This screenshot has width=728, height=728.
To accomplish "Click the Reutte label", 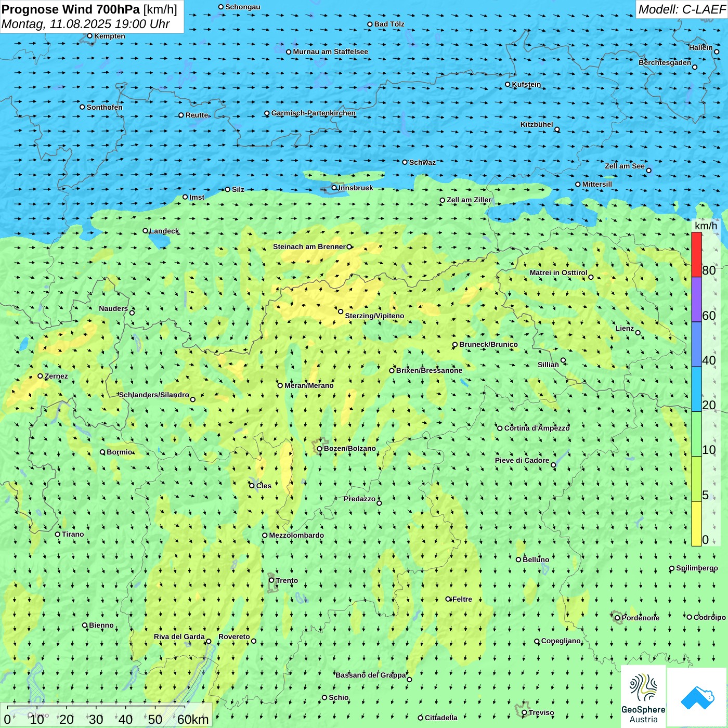I will 197,115.
